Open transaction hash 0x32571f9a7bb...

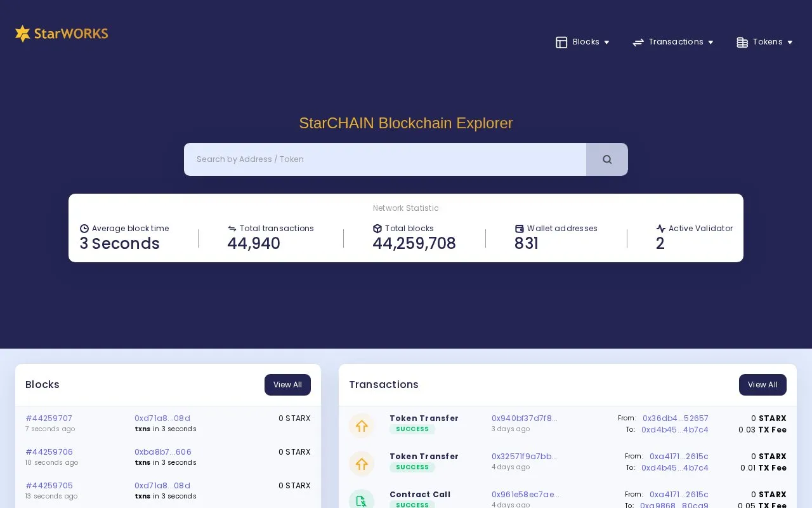525,457
